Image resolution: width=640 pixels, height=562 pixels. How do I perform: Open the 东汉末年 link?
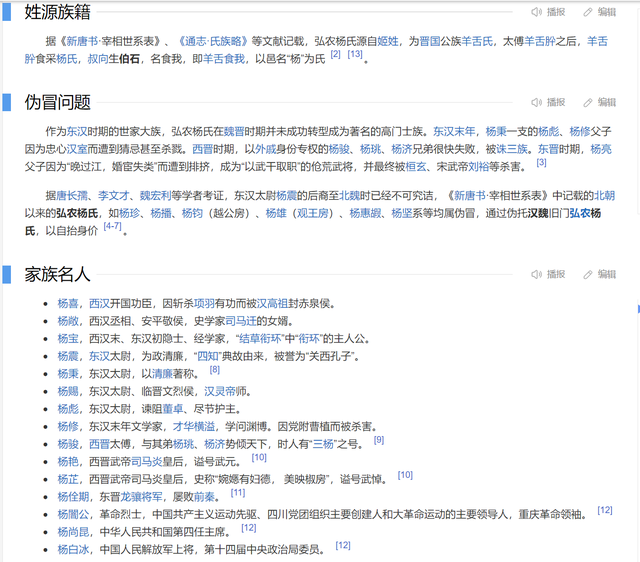tap(454, 131)
